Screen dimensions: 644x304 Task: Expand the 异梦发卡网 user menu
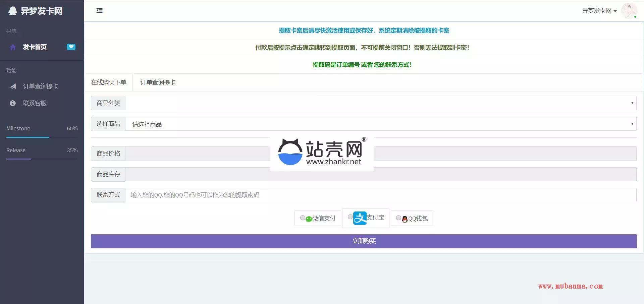[599, 11]
